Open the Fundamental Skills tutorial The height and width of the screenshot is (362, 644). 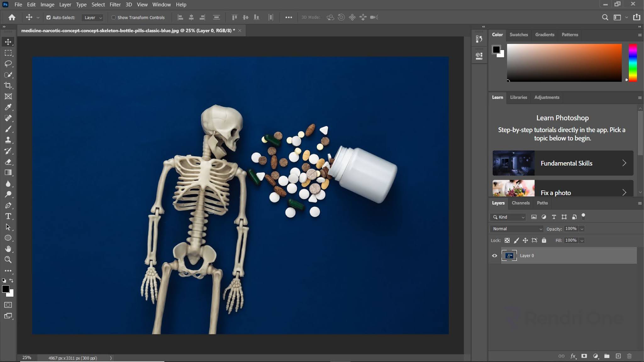coord(563,163)
